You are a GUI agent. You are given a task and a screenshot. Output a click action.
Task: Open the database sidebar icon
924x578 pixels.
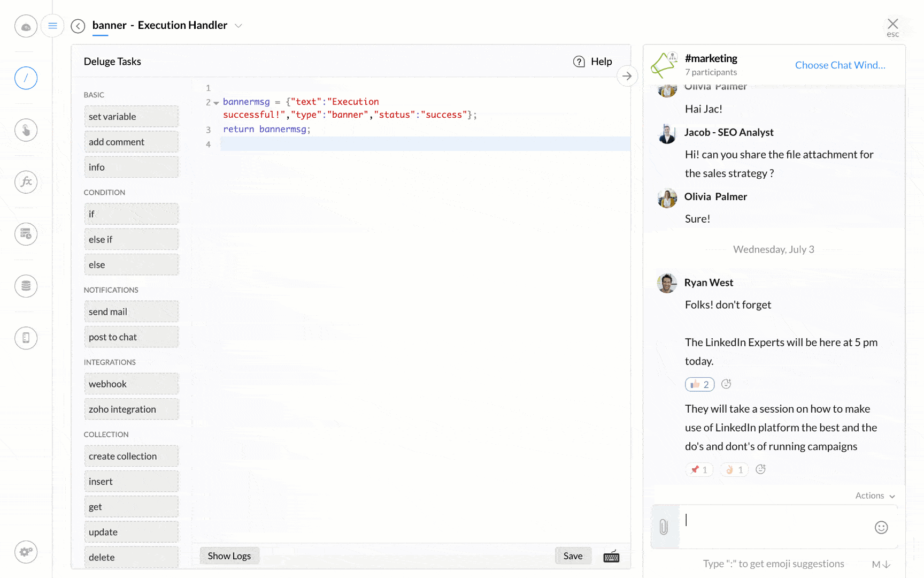(x=26, y=286)
